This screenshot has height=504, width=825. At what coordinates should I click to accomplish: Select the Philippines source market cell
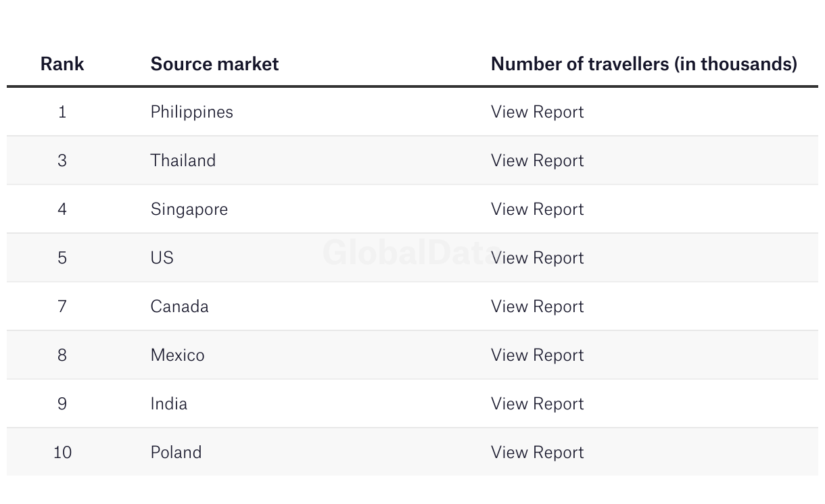191,112
